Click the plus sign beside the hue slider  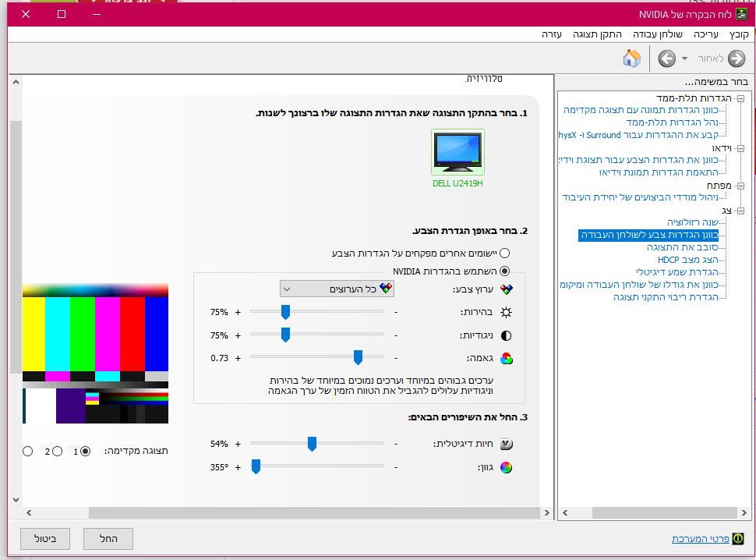point(238,467)
